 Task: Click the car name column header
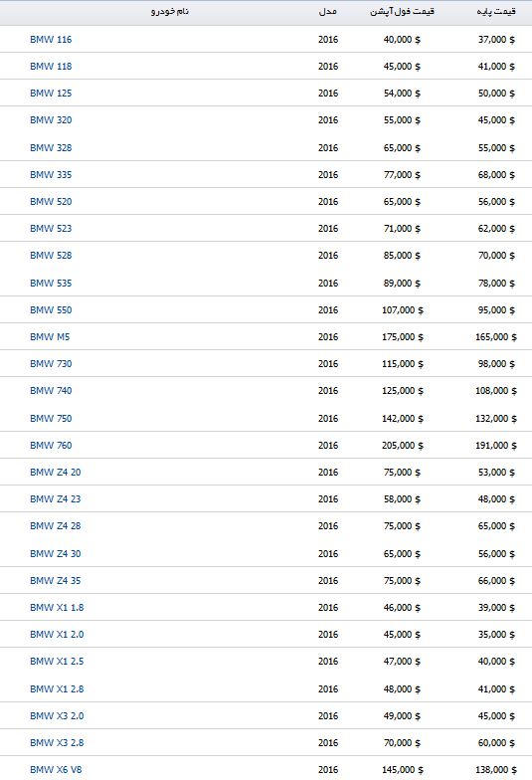[x=170, y=11]
